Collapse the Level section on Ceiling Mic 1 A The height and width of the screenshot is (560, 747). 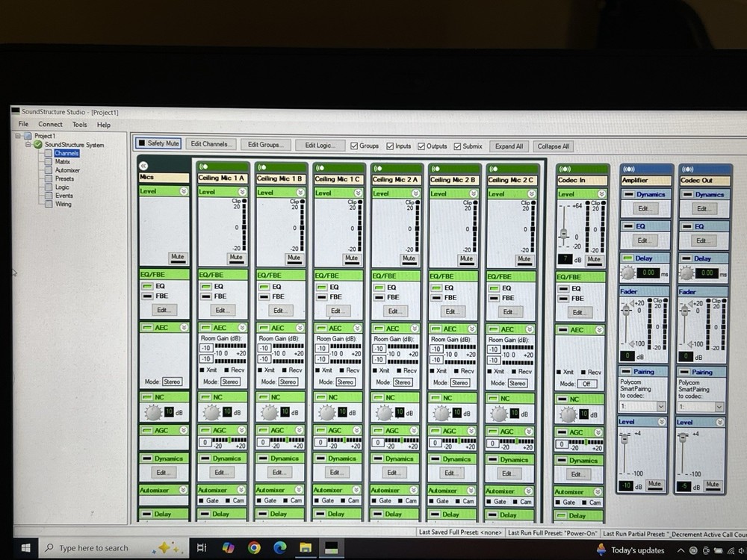242,193
